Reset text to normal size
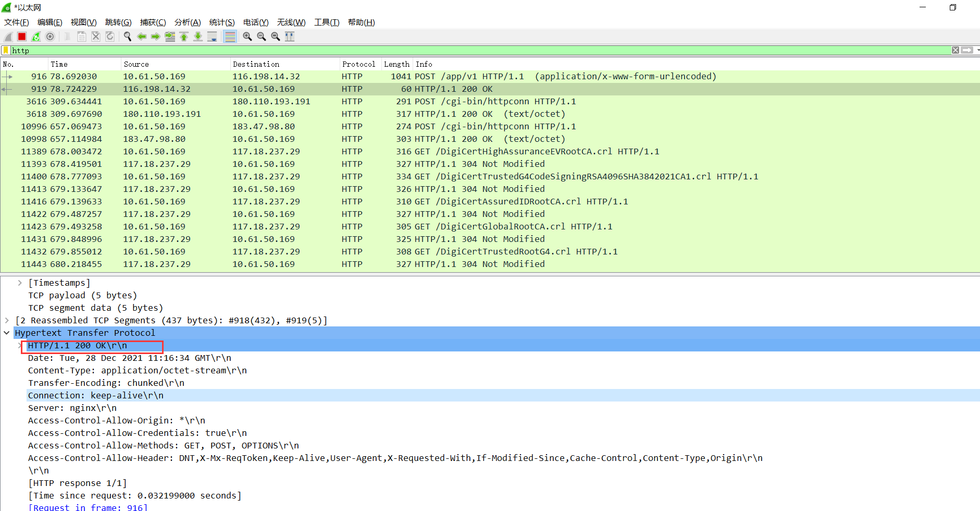Image resolution: width=980 pixels, height=511 pixels. click(276, 36)
